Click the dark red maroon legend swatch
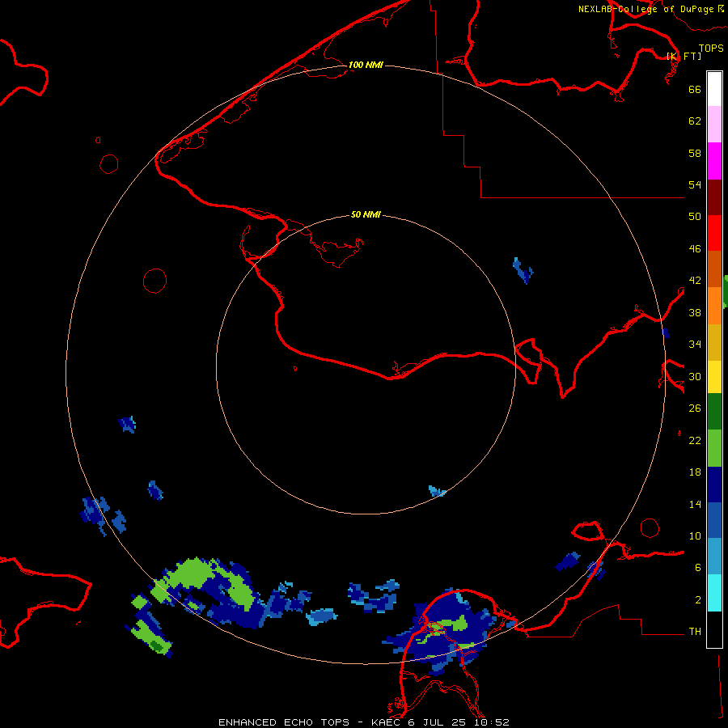 point(714,197)
